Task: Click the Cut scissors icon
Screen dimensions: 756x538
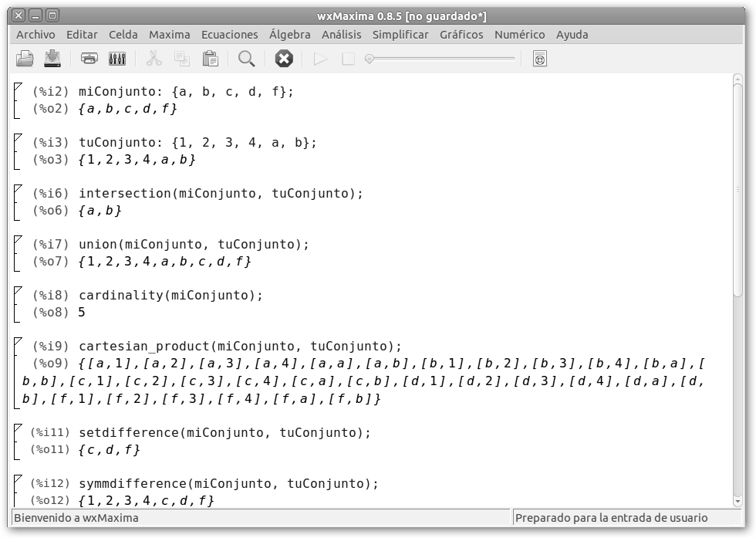Action: tap(154, 59)
